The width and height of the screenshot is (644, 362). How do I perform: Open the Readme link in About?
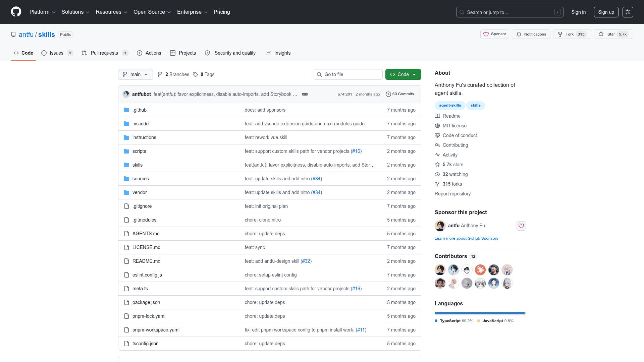447,116
